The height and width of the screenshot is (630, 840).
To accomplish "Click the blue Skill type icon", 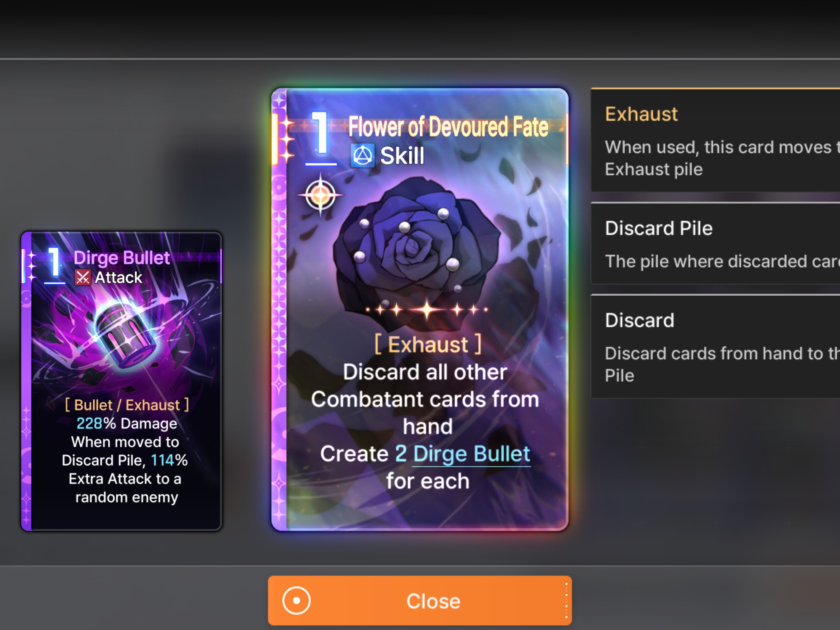I will (x=363, y=156).
